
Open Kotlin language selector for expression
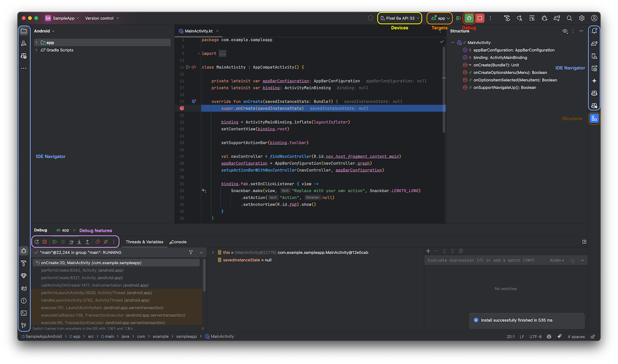[x=557, y=261]
